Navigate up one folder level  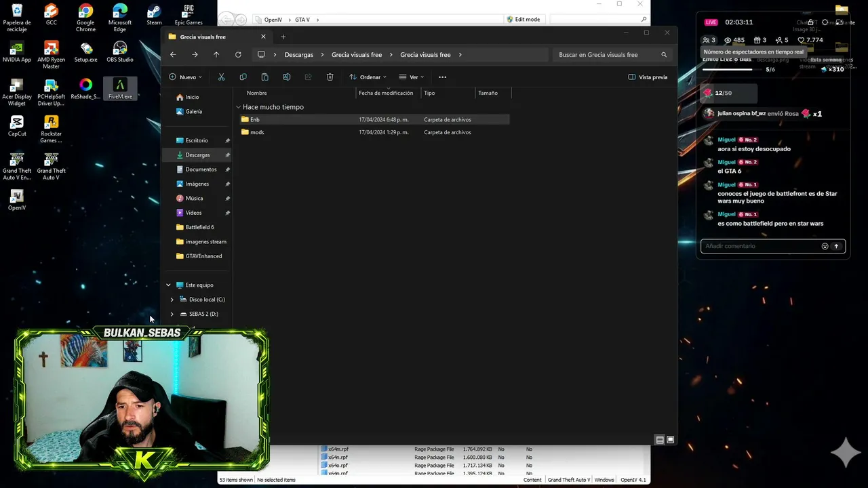[x=216, y=55]
